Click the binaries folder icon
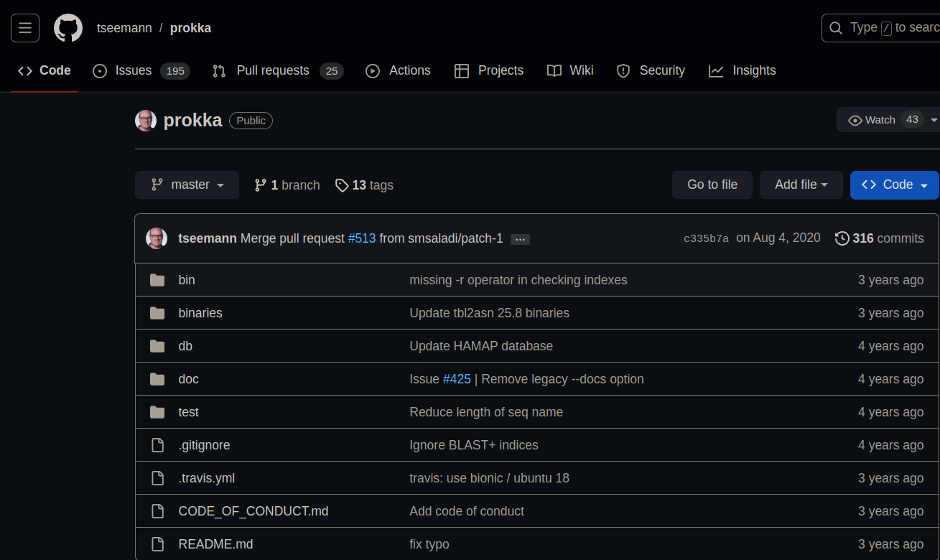The image size is (940, 560). point(157,313)
